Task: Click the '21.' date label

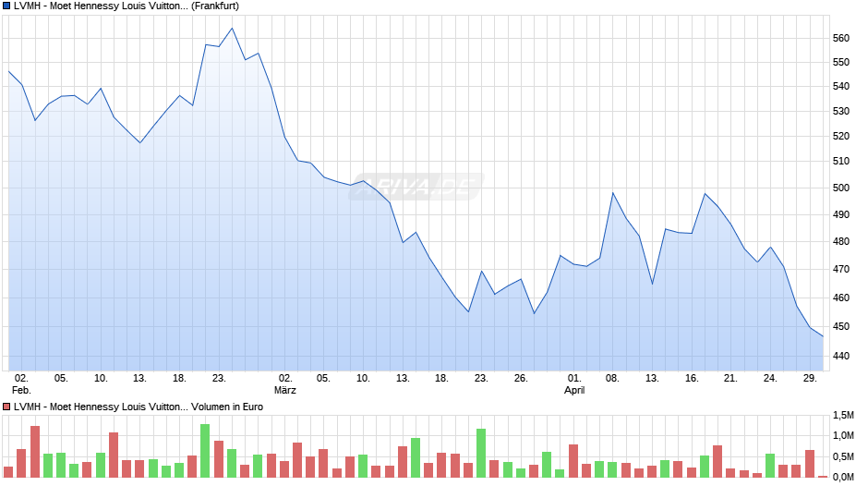Action: pos(730,378)
